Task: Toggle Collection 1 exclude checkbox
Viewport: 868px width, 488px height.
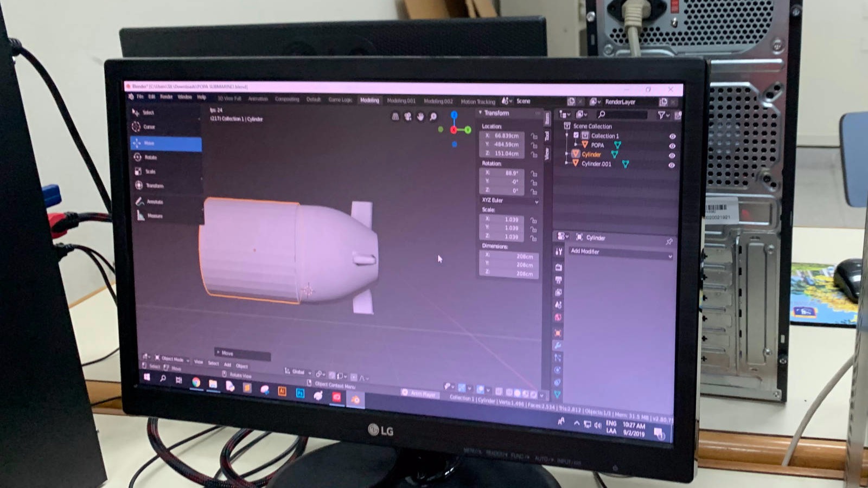Action: pos(576,136)
